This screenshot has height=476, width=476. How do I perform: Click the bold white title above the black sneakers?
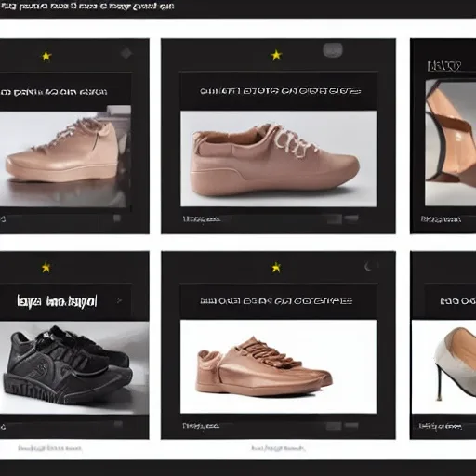[57, 301]
